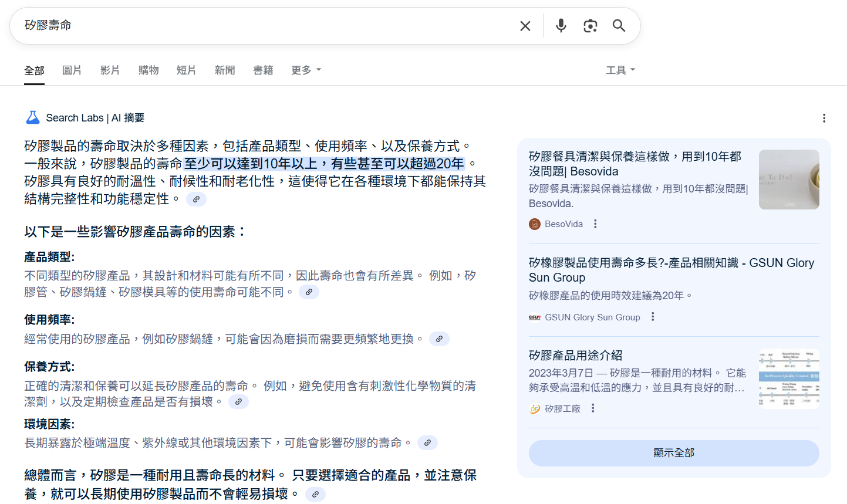Open three-dot menu beside 矽膠工廠 source
The width and height of the screenshot is (847, 504).
click(593, 408)
